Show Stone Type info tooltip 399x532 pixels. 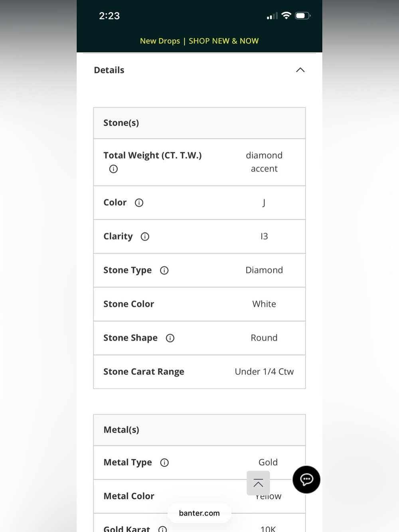pos(164,271)
